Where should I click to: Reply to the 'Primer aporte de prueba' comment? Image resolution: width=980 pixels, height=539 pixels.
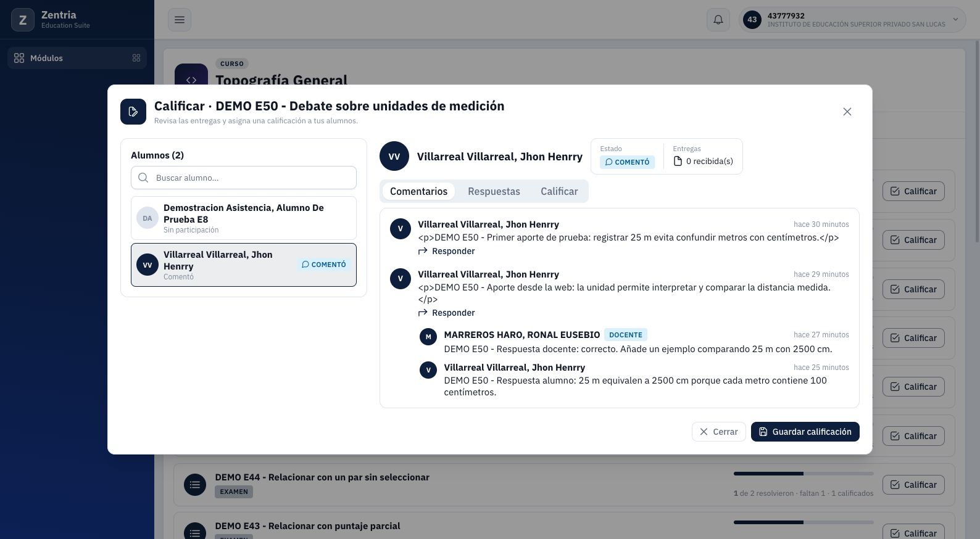coord(446,251)
